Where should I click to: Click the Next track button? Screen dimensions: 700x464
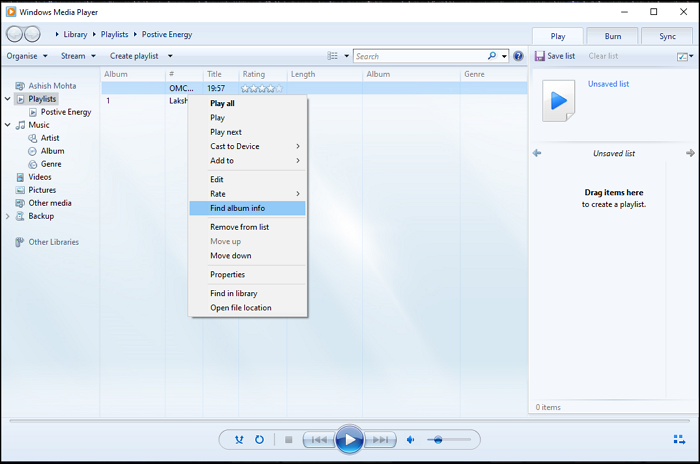pos(380,440)
